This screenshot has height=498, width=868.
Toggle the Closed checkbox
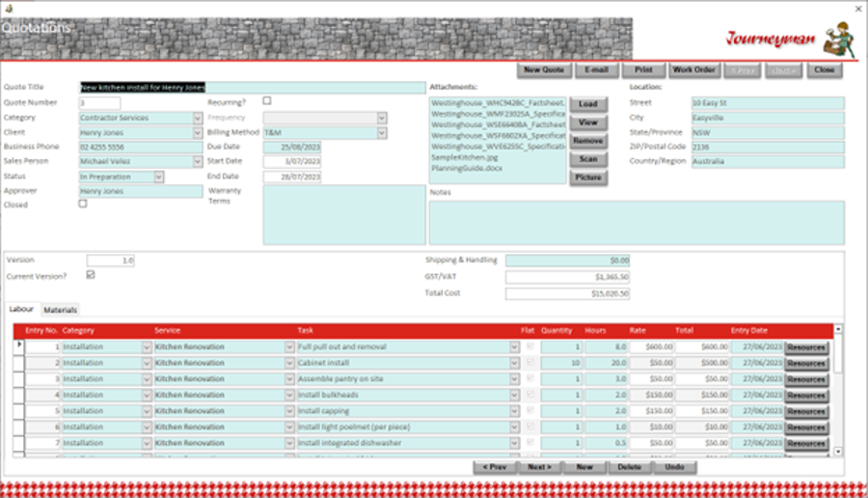coord(83,204)
